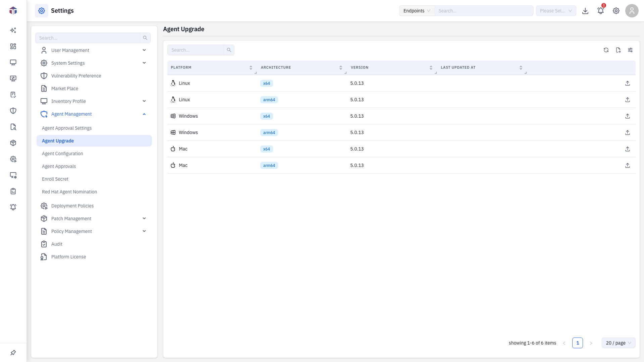
Task: Sort table by Platform column
Action: pos(251,68)
